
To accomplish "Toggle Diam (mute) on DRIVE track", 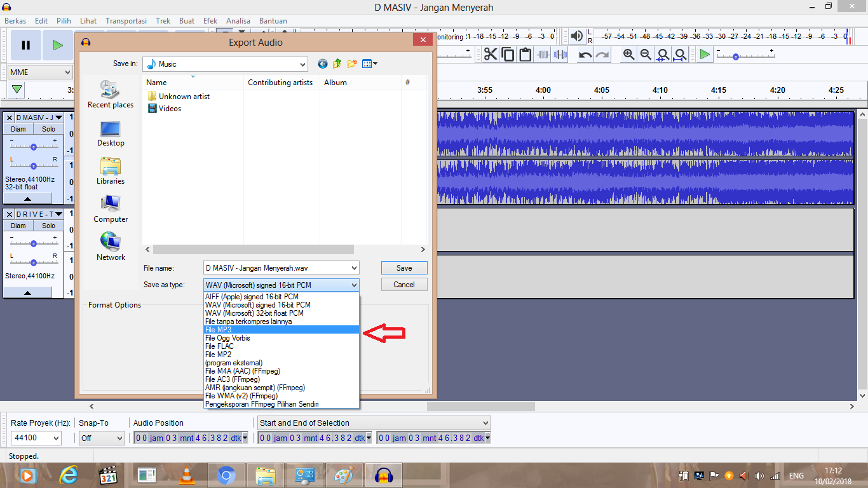I will click(x=18, y=226).
